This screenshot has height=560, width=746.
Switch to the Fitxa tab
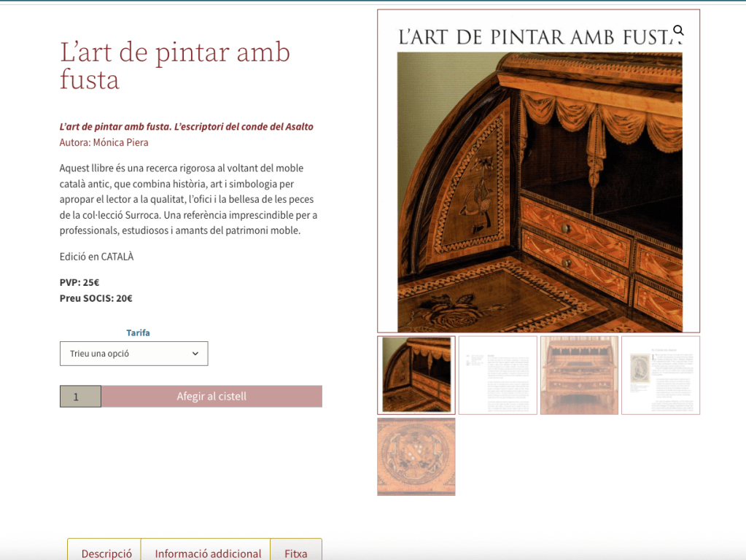coord(296,553)
